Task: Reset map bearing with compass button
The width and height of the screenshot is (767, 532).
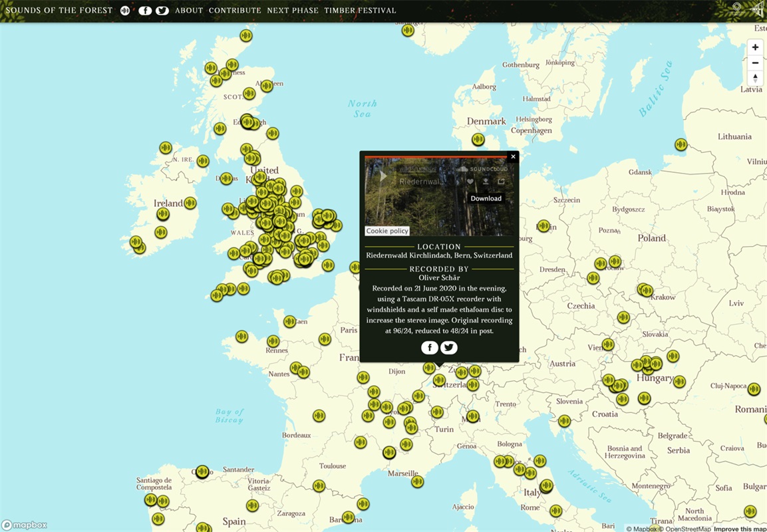Action: pyautogui.click(x=755, y=78)
